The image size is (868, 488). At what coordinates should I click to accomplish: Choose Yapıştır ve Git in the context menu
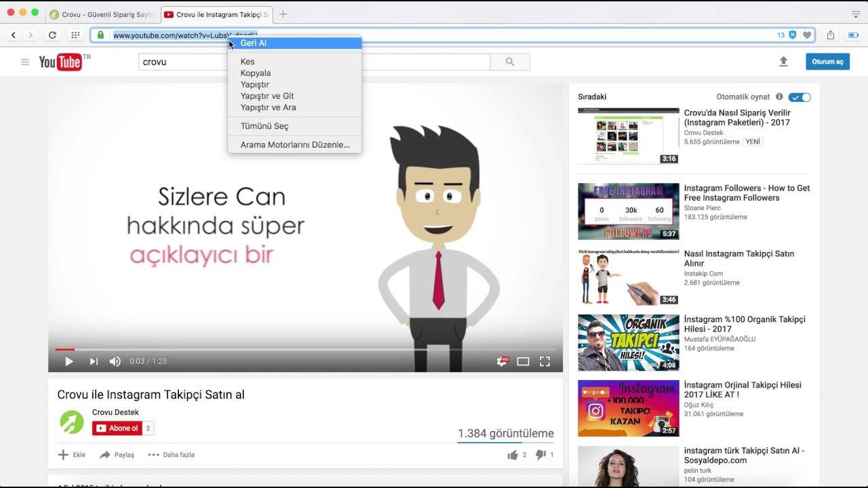(x=294, y=96)
